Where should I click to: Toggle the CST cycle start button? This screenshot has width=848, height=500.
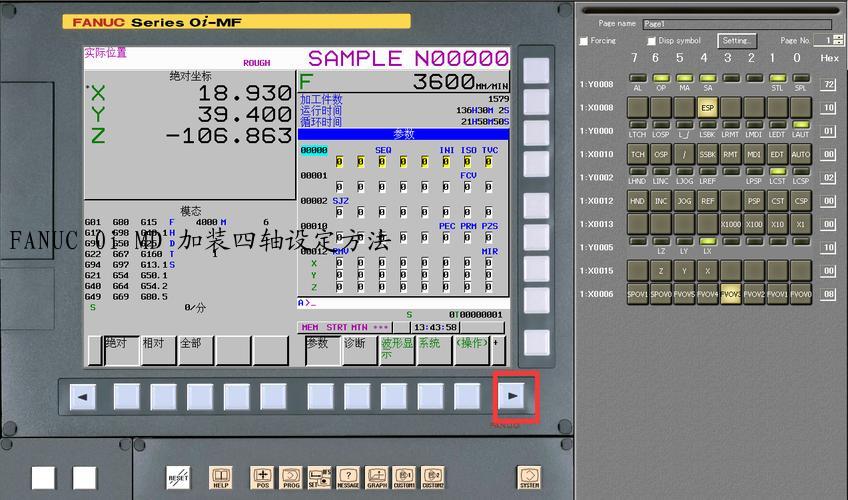click(x=777, y=201)
